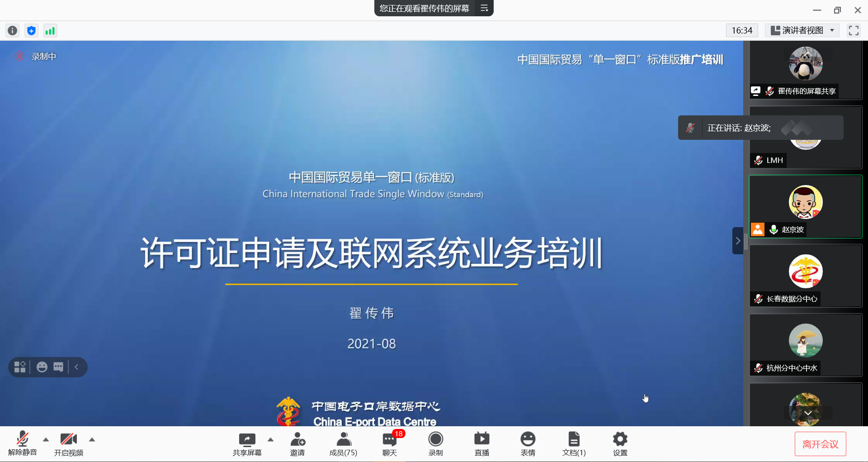Open 表情 reactions menu
The image size is (868, 462).
pyautogui.click(x=528, y=443)
